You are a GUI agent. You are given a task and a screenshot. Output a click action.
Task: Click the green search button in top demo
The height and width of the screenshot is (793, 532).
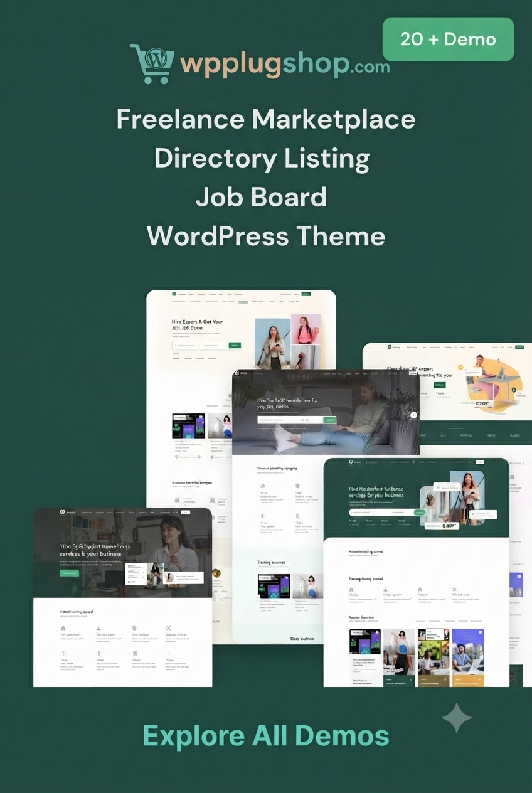coord(235,345)
